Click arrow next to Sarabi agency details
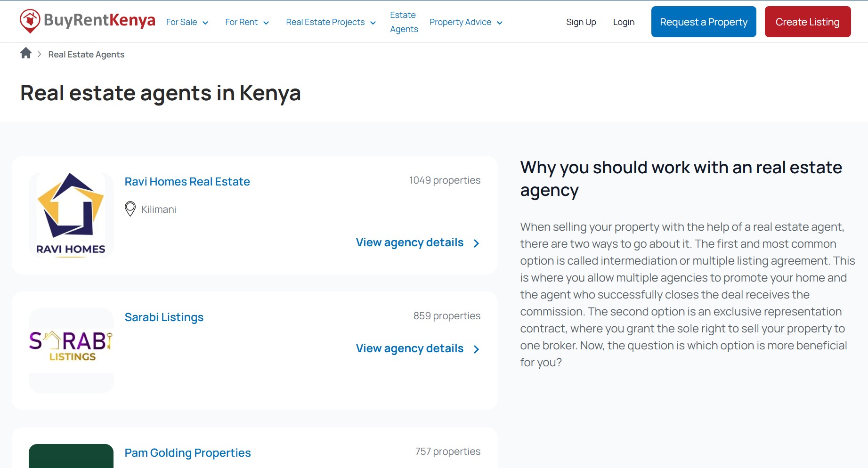The image size is (868, 468). (x=476, y=349)
